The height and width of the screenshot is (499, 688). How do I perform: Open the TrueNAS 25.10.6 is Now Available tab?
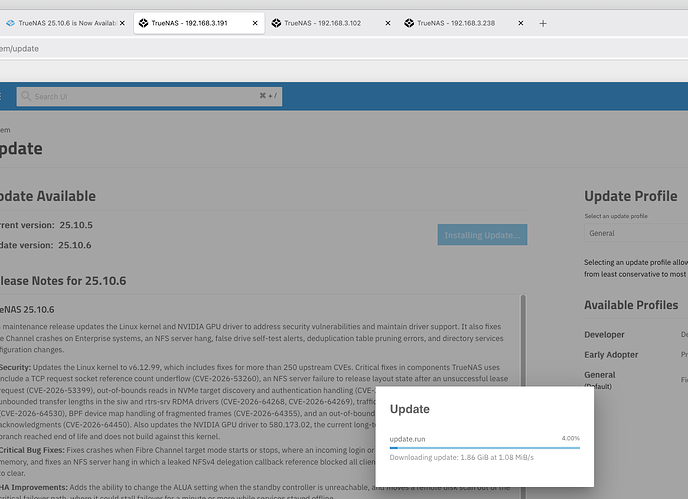click(x=66, y=23)
